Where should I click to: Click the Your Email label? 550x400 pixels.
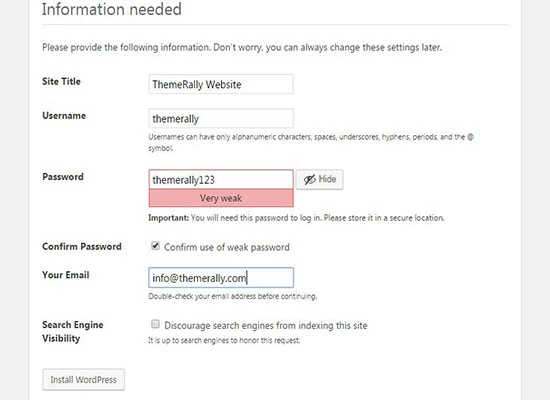click(x=66, y=275)
